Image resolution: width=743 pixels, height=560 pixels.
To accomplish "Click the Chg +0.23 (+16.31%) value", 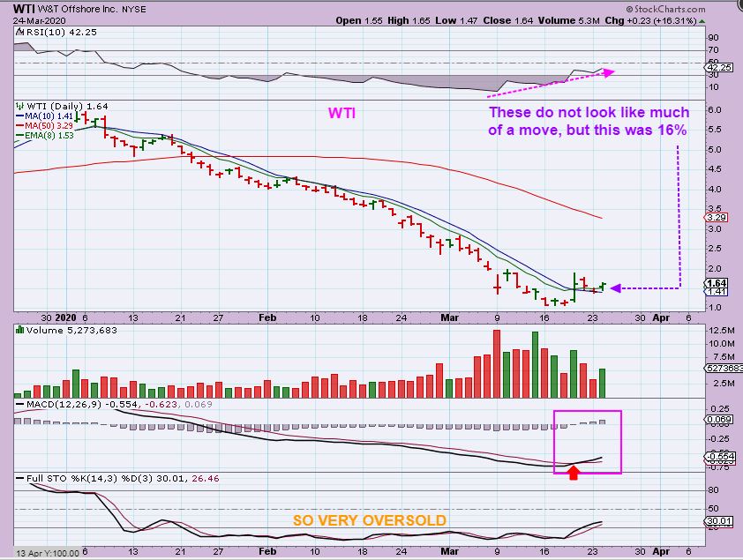I will click(650, 21).
